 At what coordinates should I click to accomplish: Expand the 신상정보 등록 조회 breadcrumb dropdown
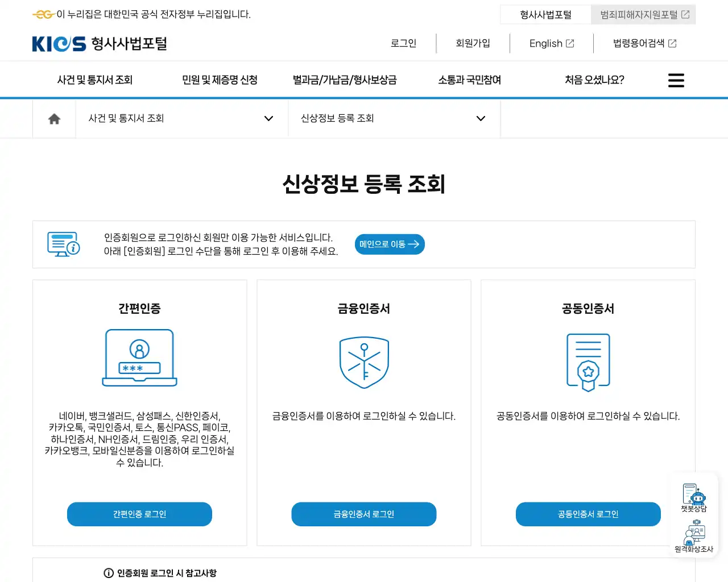click(x=394, y=118)
